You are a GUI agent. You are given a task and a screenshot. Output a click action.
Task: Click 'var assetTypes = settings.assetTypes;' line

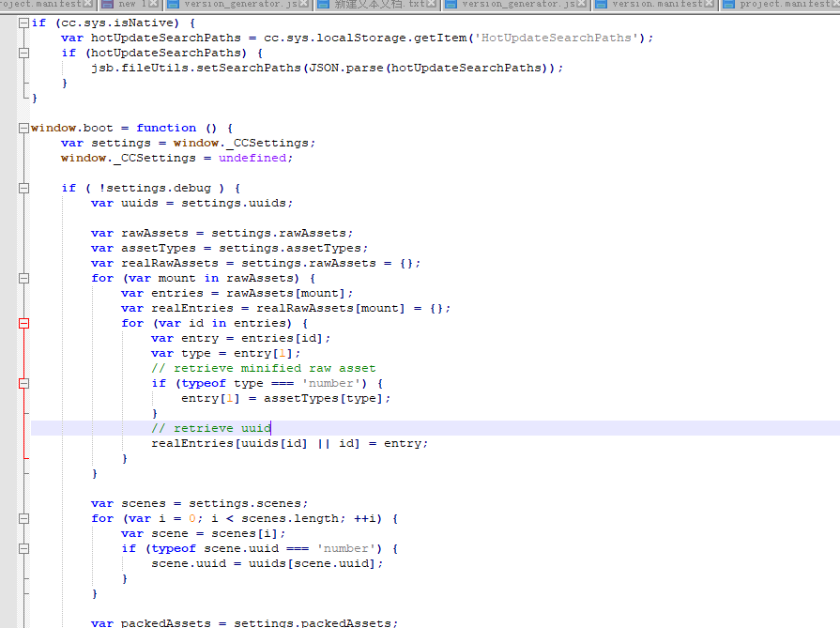point(229,248)
